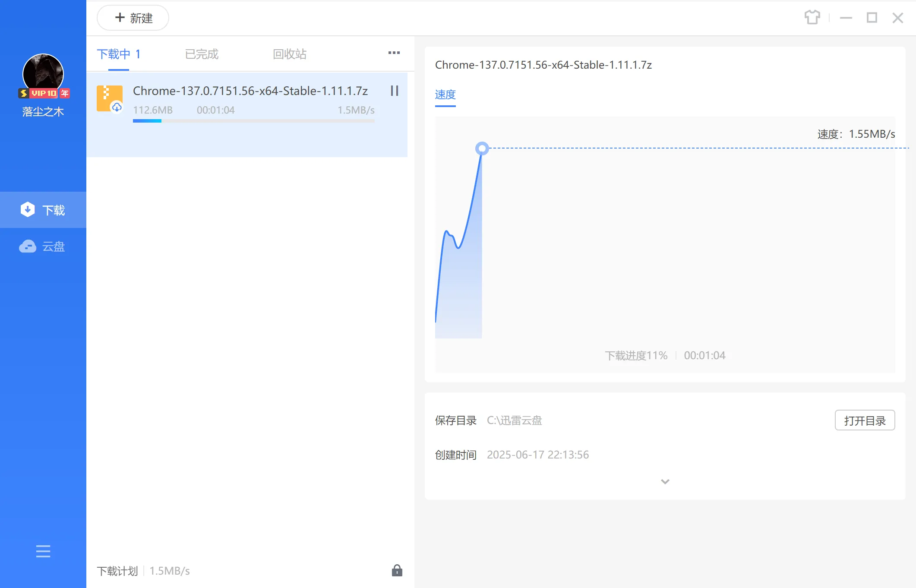
Task: Click the download progress bar
Action: (x=254, y=121)
